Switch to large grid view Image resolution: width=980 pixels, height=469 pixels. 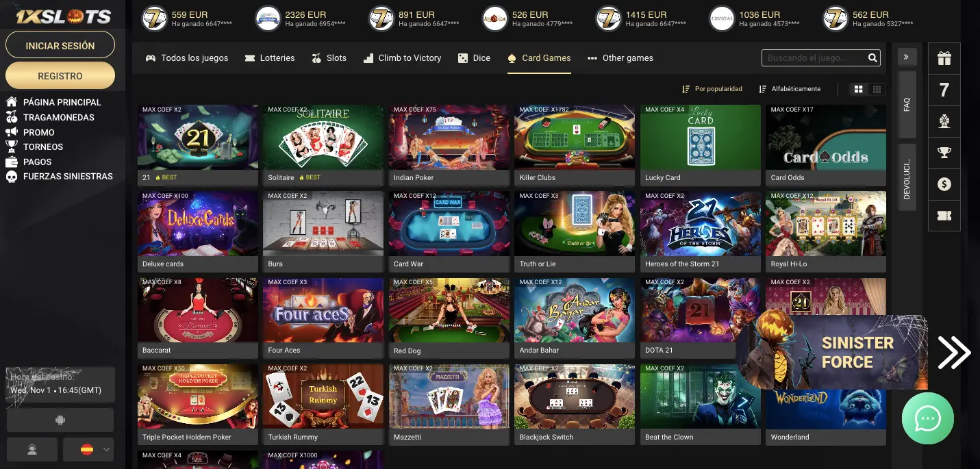(858, 89)
